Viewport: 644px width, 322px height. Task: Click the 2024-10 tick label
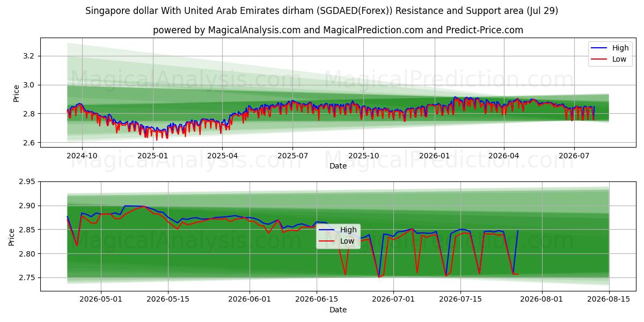click(82, 155)
